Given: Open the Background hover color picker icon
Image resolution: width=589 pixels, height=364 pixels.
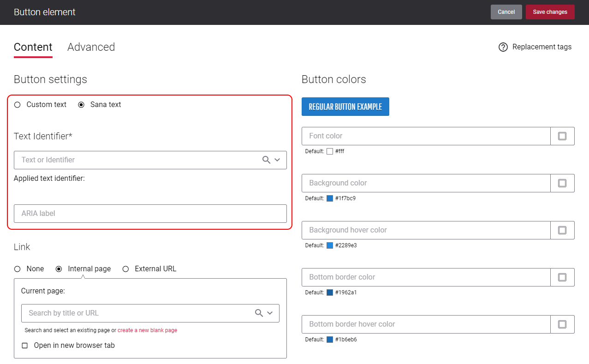Looking at the screenshot, I should pyautogui.click(x=562, y=230).
